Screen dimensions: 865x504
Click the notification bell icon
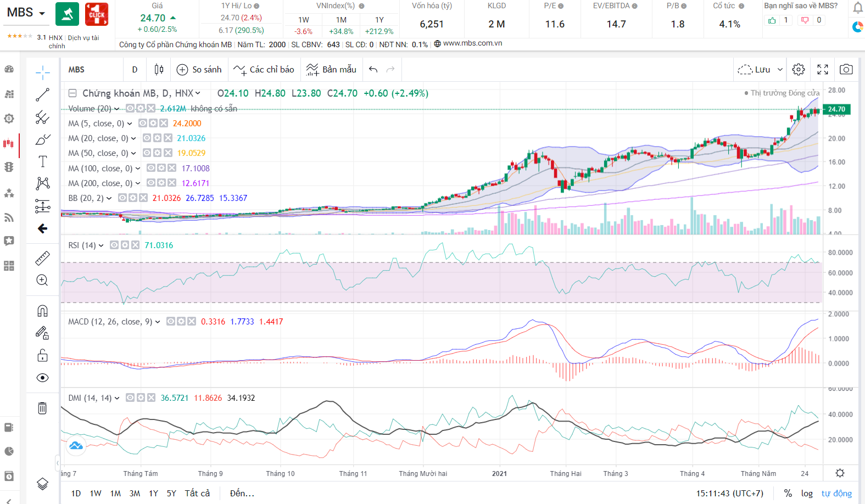point(857,8)
